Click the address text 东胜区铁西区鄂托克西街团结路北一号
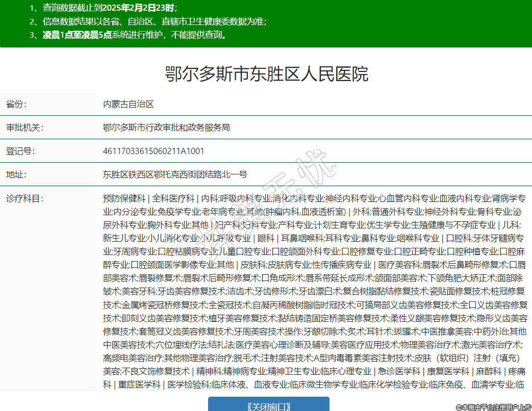The height and width of the screenshot is (411, 532). pyautogui.click(x=175, y=174)
